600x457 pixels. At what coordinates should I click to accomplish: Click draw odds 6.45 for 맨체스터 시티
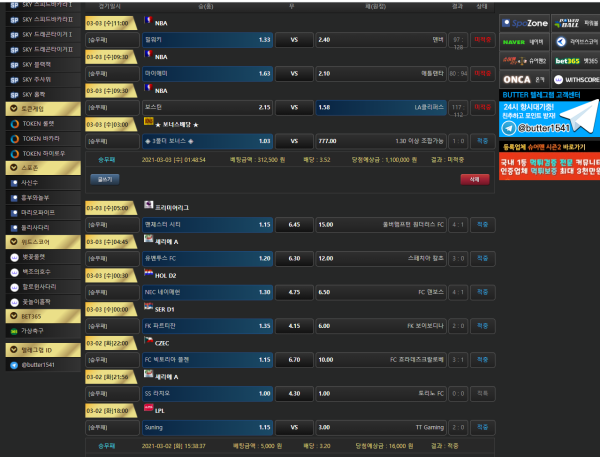click(294, 225)
